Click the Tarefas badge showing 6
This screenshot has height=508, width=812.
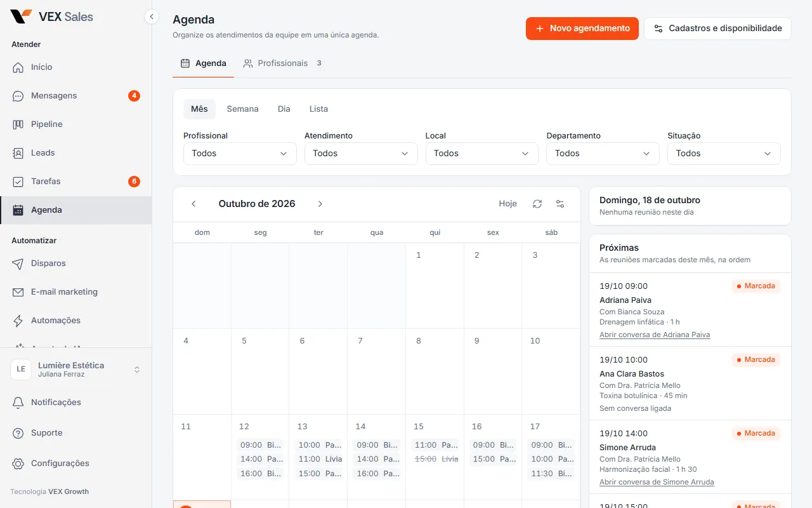pos(134,182)
